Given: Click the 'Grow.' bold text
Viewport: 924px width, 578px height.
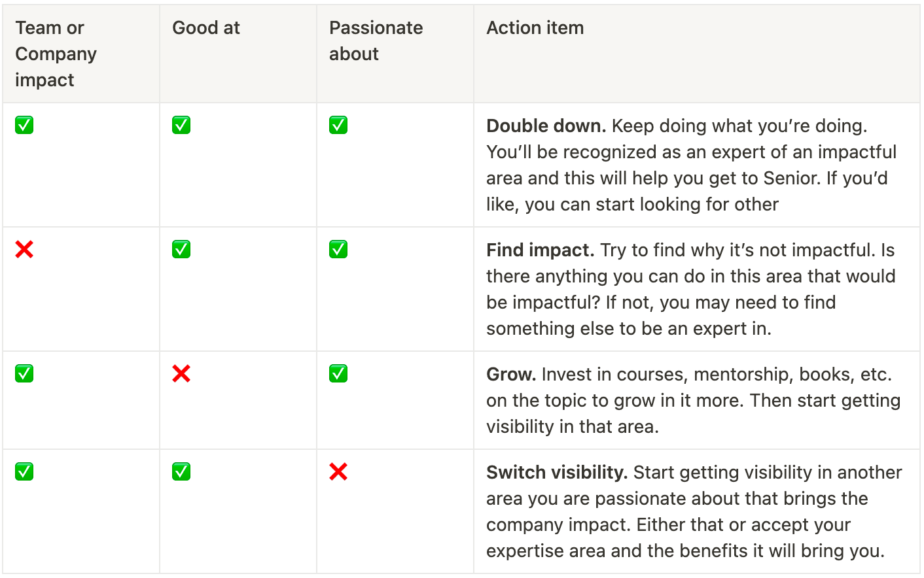Looking at the screenshot, I should coord(512,374).
